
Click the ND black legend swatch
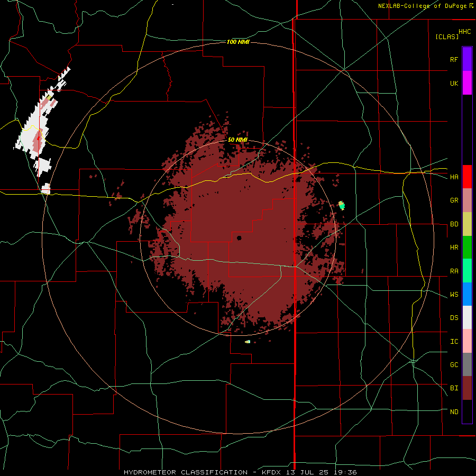[467, 411]
